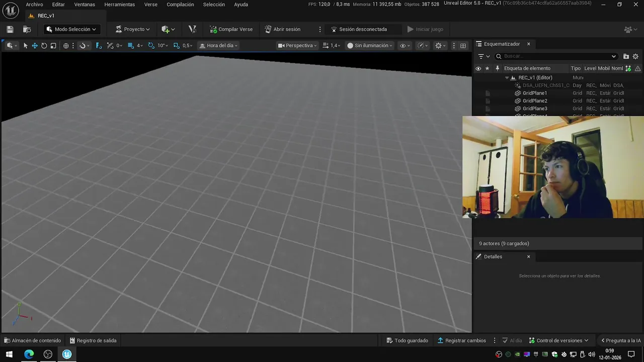Open Ventanas menu

click(x=85, y=5)
